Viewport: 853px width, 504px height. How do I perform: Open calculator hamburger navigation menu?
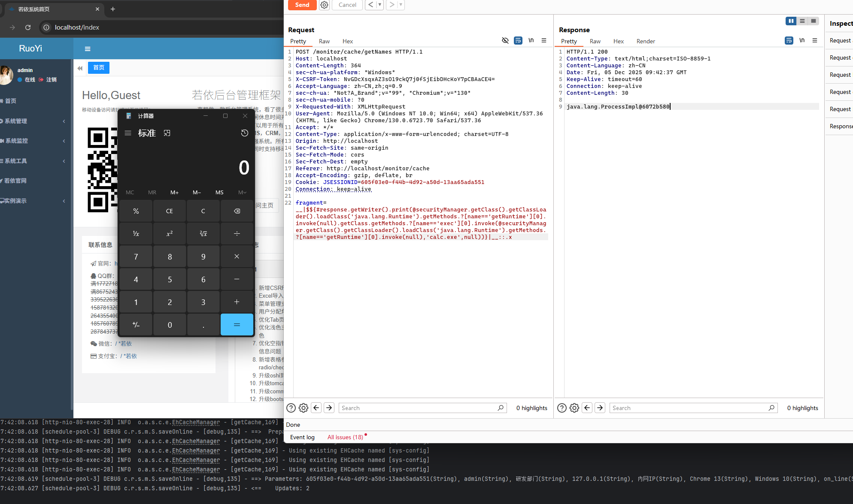128,133
